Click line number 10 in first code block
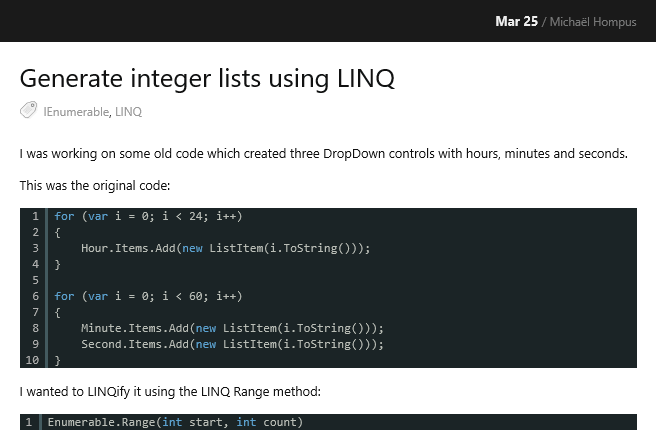656x440 pixels. tap(32, 360)
